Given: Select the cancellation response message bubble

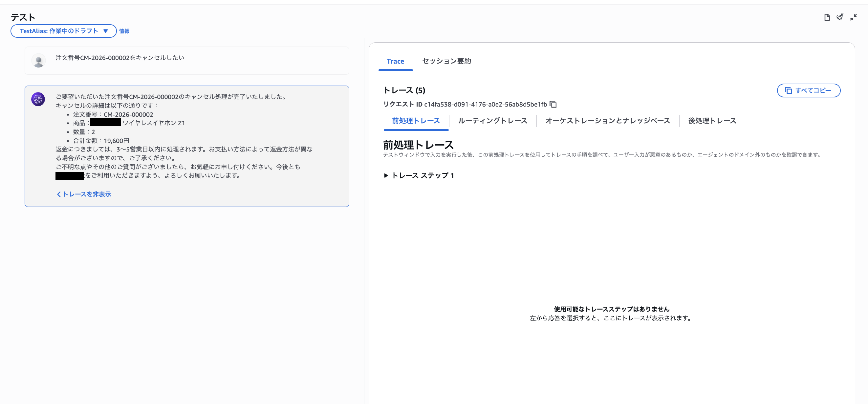Looking at the screenshot, I should tap(187, 145).
